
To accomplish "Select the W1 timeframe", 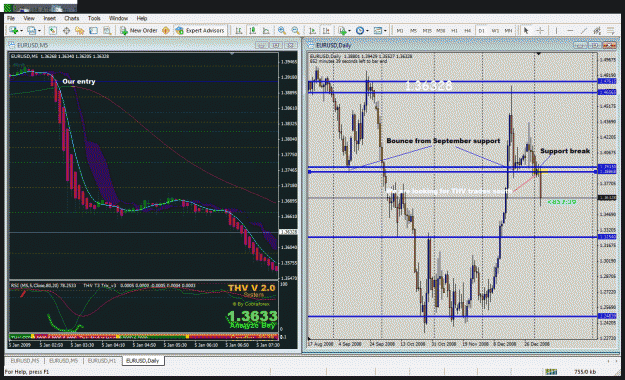I will pos(495,30).
